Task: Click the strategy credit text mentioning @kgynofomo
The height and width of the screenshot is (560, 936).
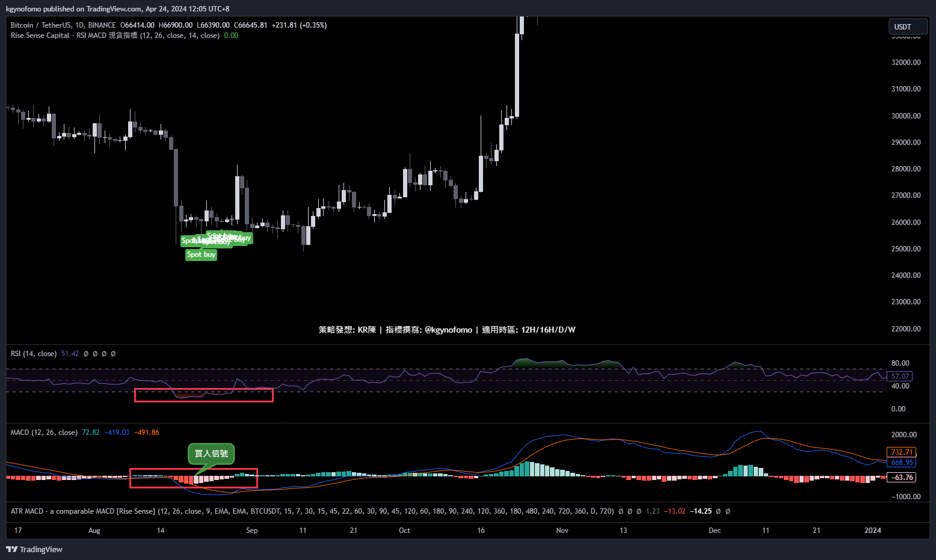Action: click(447, 330)
